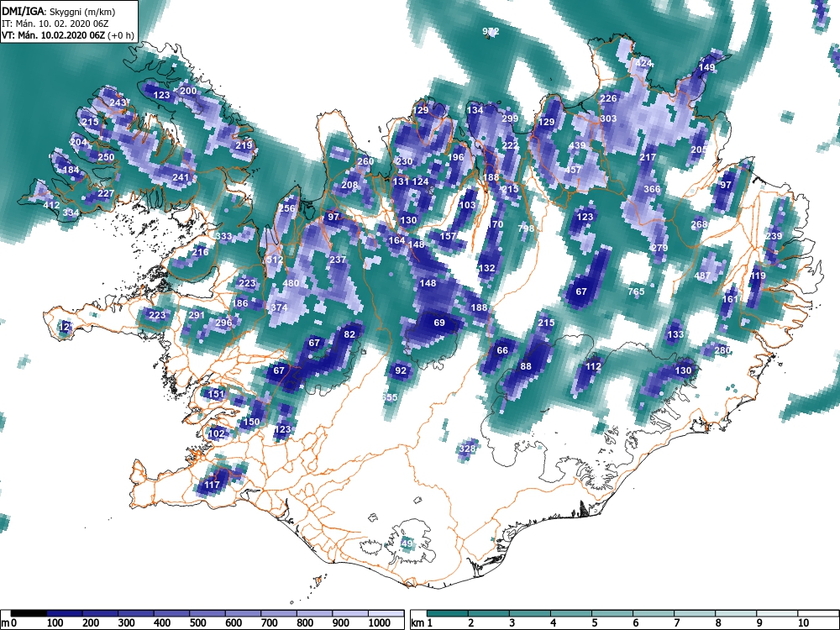840x630 pixels.
Task: Click the visibility value 328
Action: 467,449
